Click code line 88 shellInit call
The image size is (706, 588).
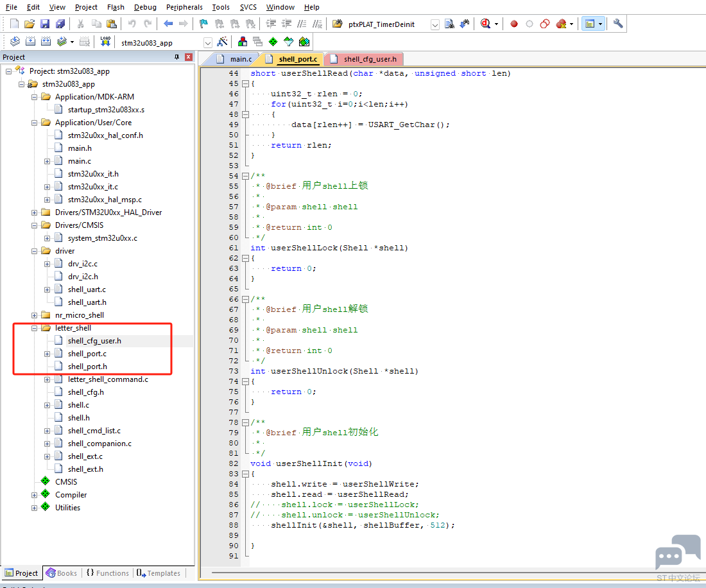coord(363,526)
